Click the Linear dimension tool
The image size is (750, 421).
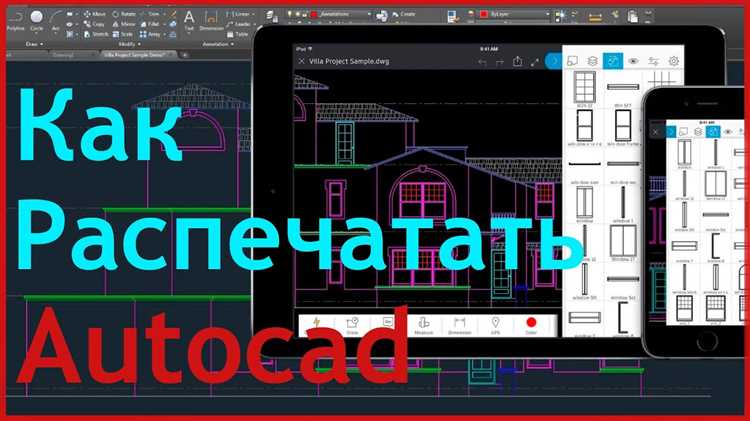237,14
